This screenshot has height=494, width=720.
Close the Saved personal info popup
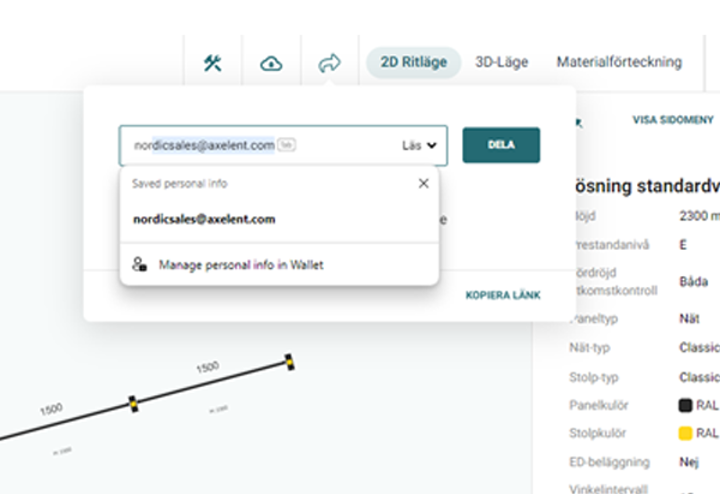(423, 183)
